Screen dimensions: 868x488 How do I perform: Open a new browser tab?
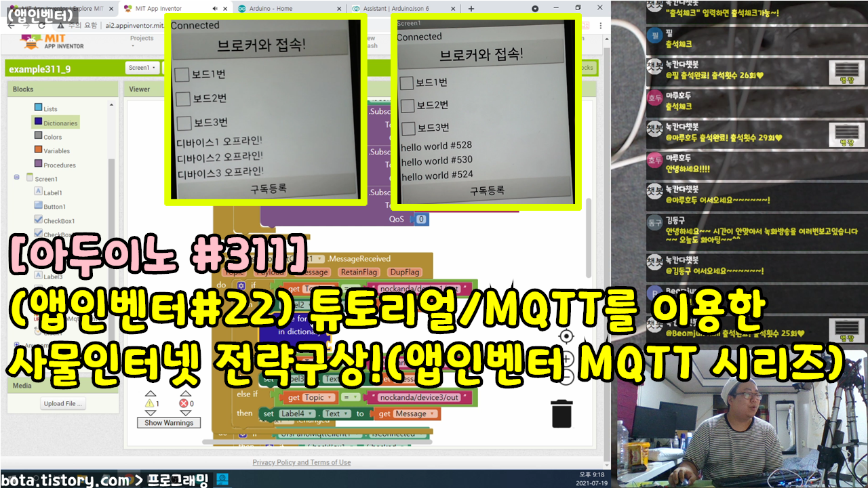[x=471, y=8]
